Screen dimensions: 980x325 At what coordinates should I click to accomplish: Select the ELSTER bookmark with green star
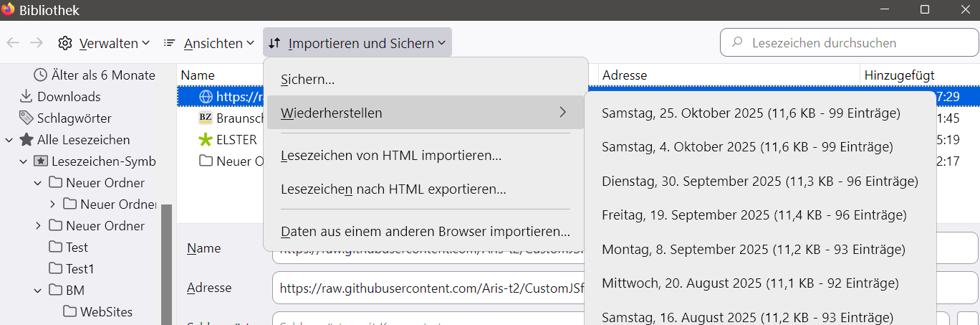[206, 140]
